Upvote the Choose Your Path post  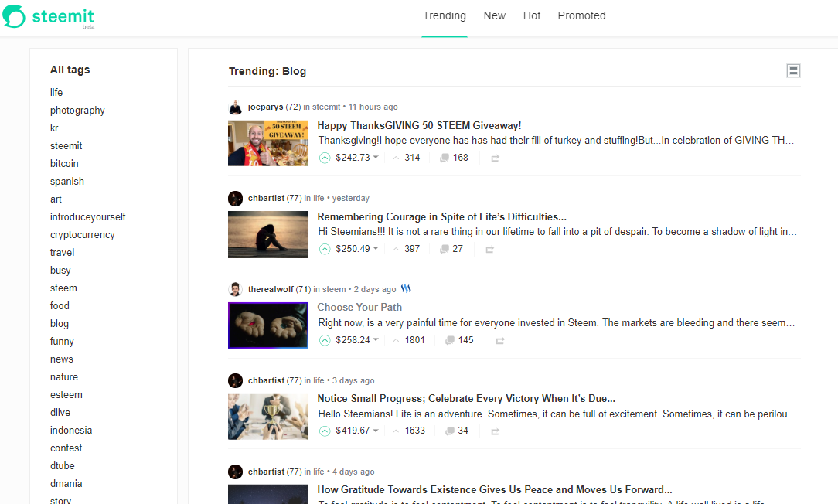tap(325, 340)
